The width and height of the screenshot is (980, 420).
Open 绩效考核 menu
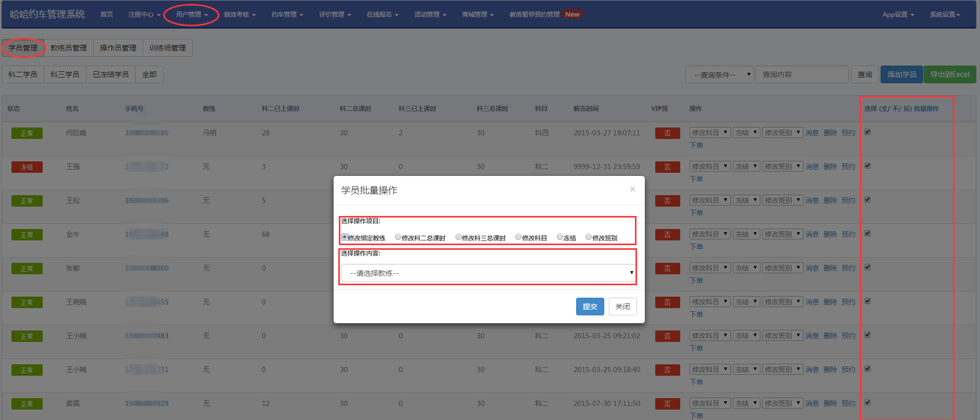239,15
